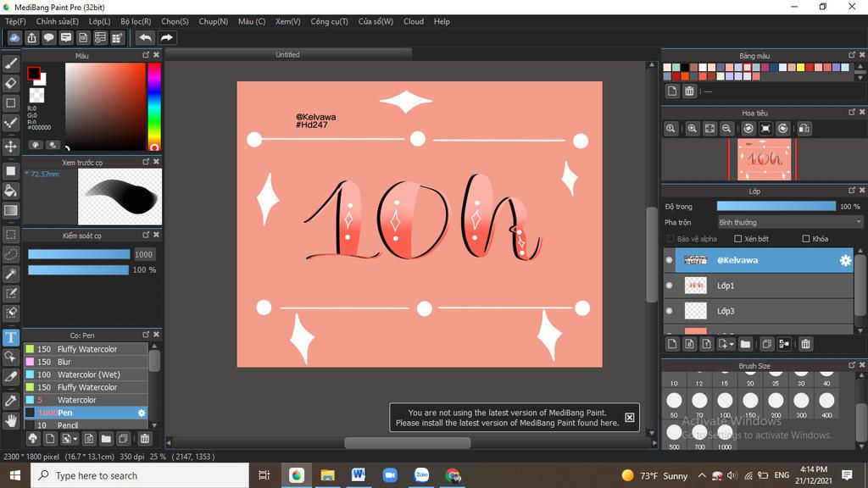This screenshot has width=868, height=488.
Task: Select the Move tool
Action: (10, 147)
